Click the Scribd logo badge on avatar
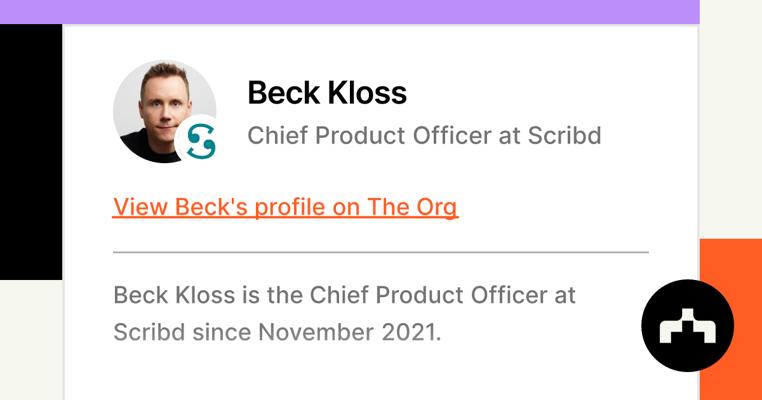The width and height of the screenshot is (762, 400). point(197,142)
